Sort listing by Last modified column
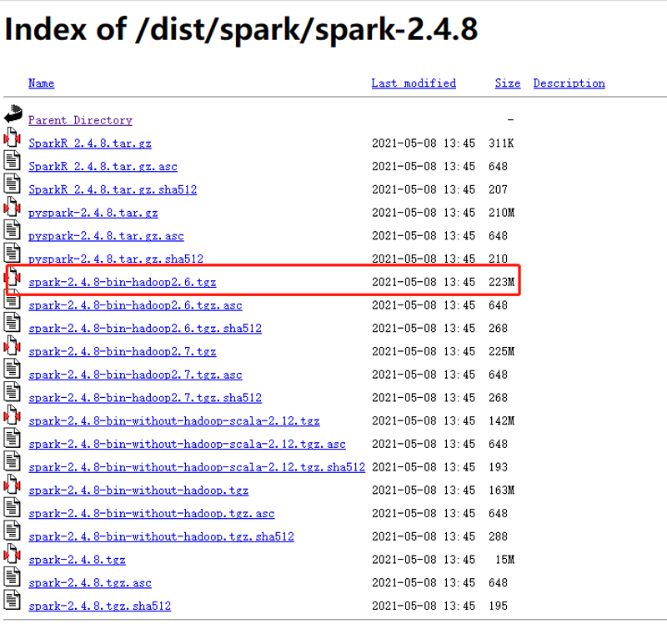 (x=414, y=83)
